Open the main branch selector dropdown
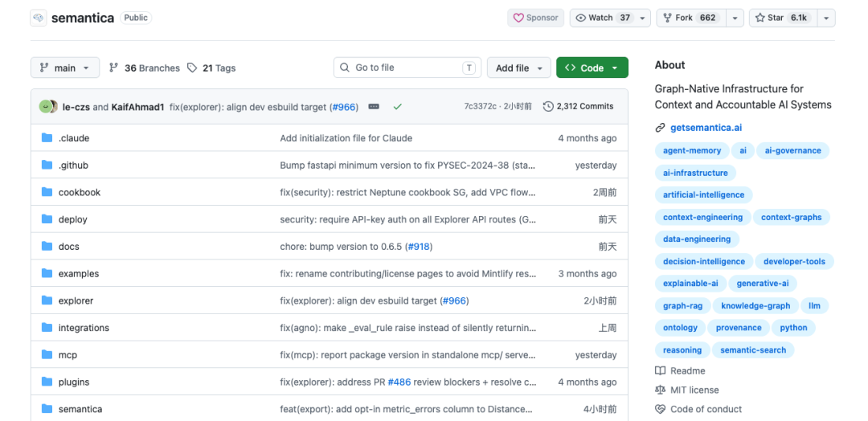This screenshot has height=421, width=868. [x=65, y=67]
